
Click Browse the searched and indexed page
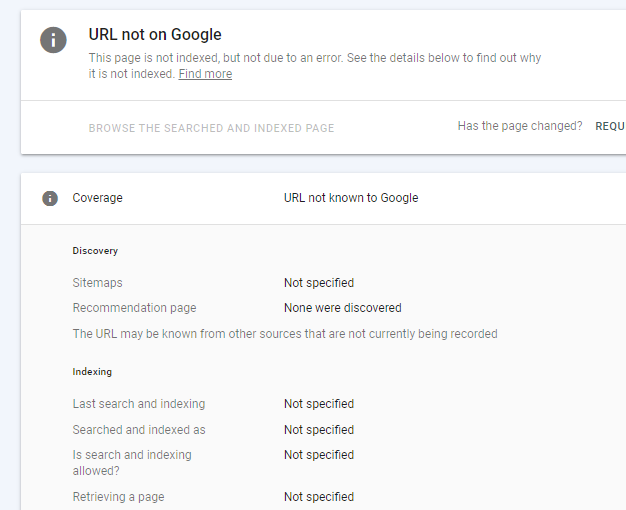tap(211, 128)
